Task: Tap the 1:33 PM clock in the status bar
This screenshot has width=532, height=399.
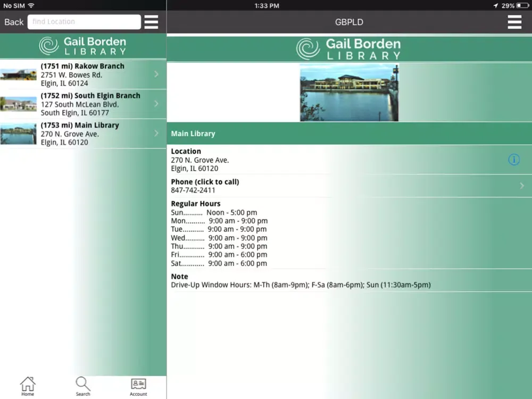Action: pyautogui.click(x=267, y=5)
